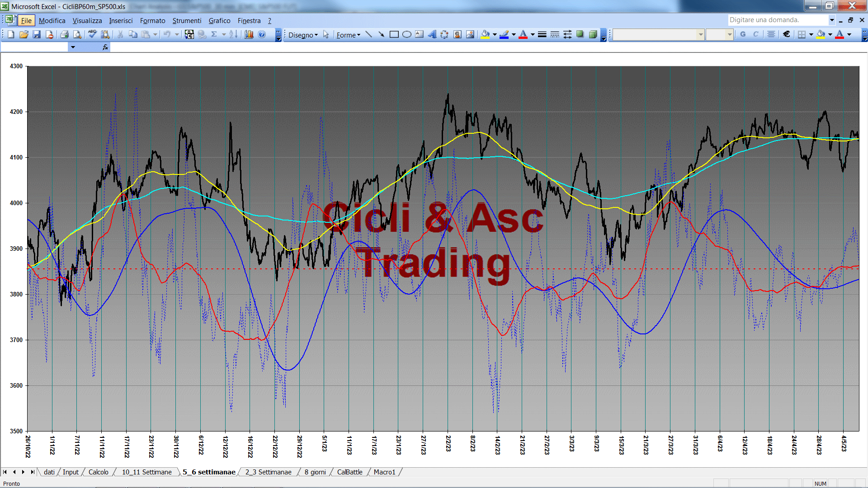Select the Oval drawing tool
The width and height of the screenshot is (868, 488).
tap(406, 34)
